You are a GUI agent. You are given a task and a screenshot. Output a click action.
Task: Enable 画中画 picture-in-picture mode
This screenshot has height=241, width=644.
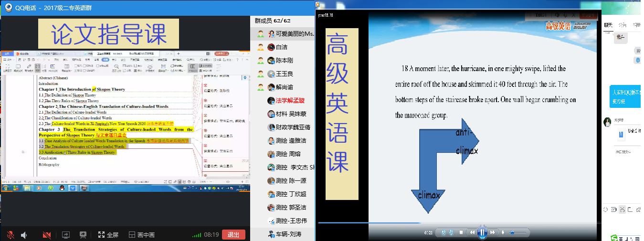[142, 235]
